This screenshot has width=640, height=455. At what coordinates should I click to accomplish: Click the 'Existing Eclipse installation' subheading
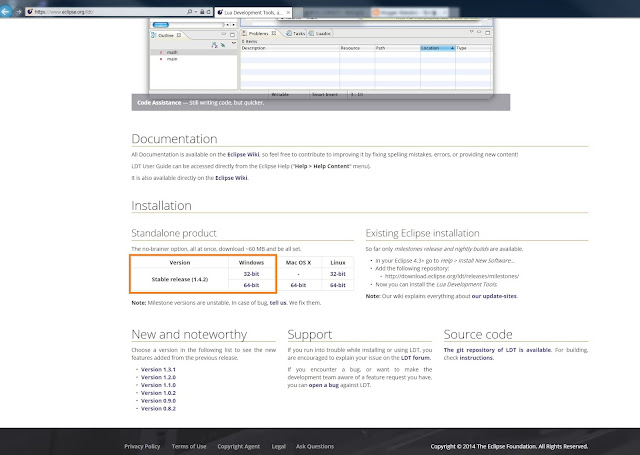click(x=422, y=233)
